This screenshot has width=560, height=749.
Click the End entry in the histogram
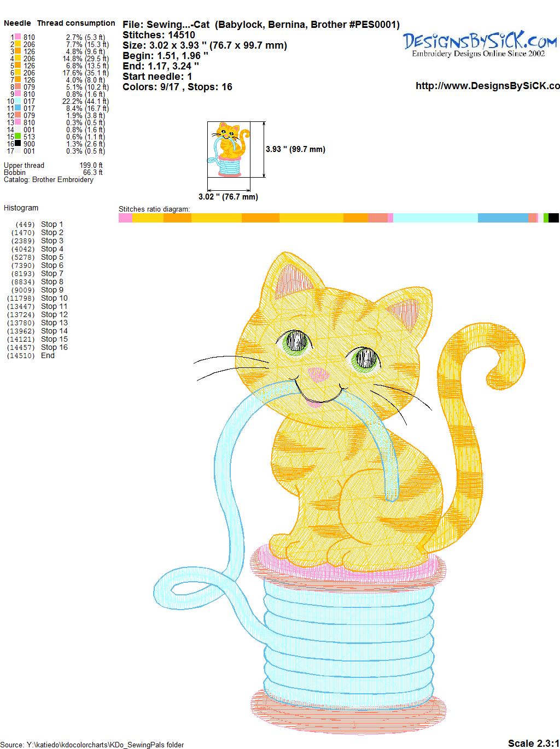coord(48,355)
